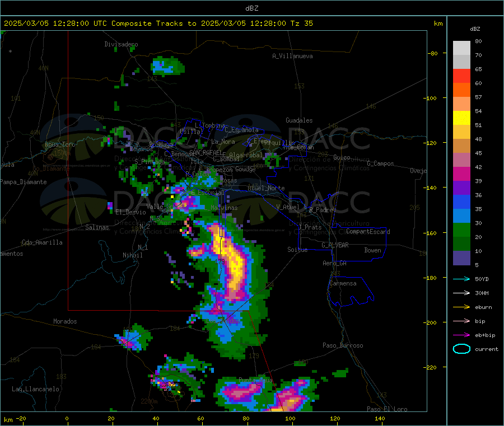The height and width of the screenshot is (426, 504).
Task: Click the 'G_Campos' map label
Action: (x=380, y=163)
